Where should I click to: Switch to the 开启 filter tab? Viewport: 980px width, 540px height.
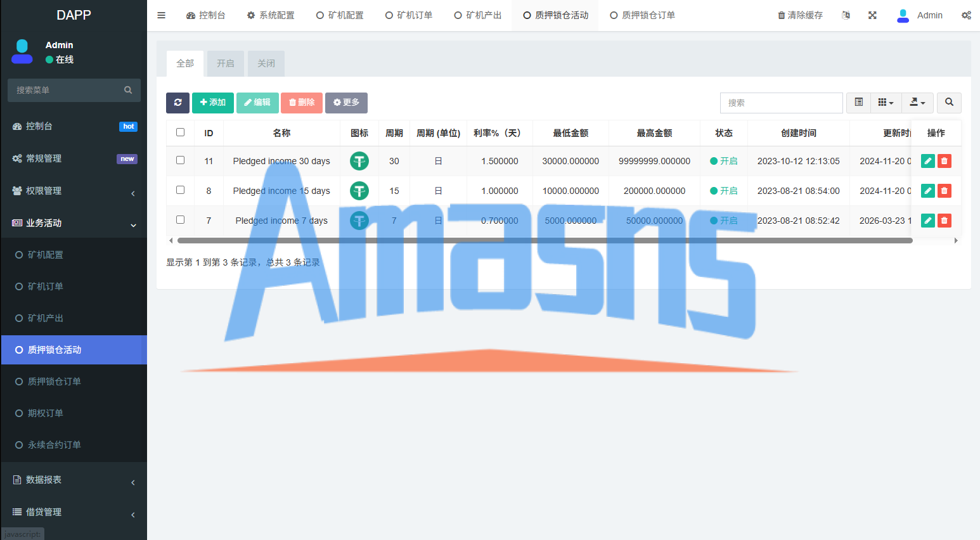[226, 63]
